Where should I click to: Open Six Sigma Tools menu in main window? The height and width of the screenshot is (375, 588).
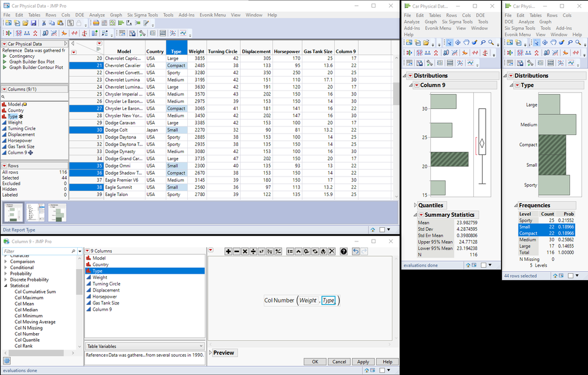[142, 15]
